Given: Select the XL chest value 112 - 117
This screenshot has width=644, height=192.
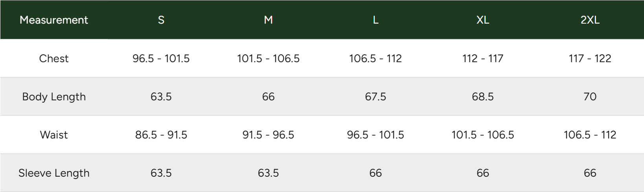Looking at the screenshot, I should (x=483, y=59).
